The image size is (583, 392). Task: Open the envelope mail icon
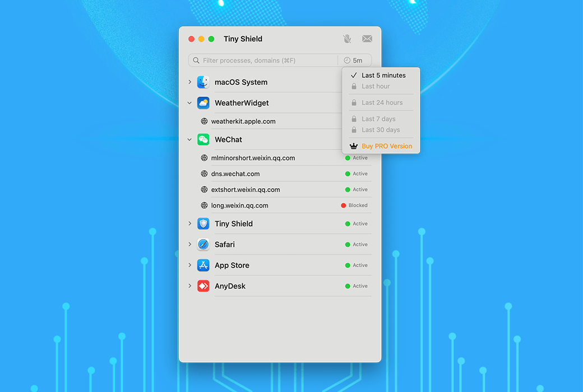pyautogui.click(x=367, y=39)
